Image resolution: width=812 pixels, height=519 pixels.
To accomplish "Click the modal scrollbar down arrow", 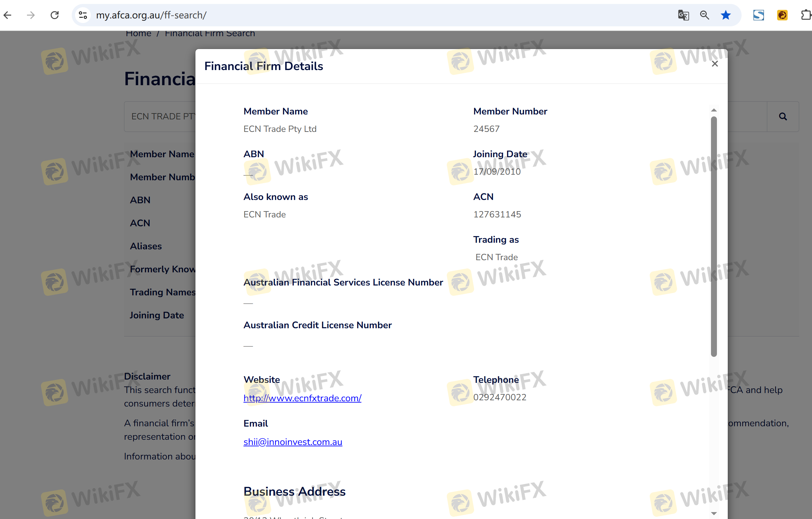I will tap(714, 513).
